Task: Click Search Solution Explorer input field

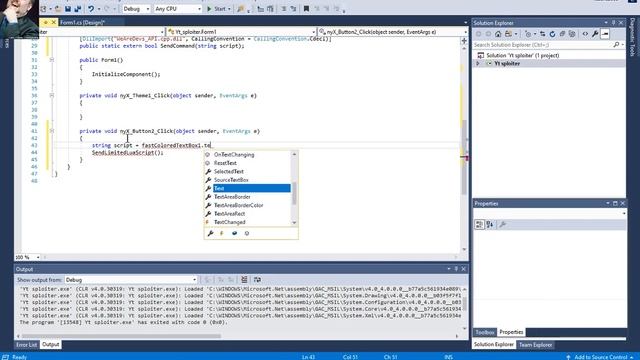Action: pyautogui.click(x=543, y=44)
